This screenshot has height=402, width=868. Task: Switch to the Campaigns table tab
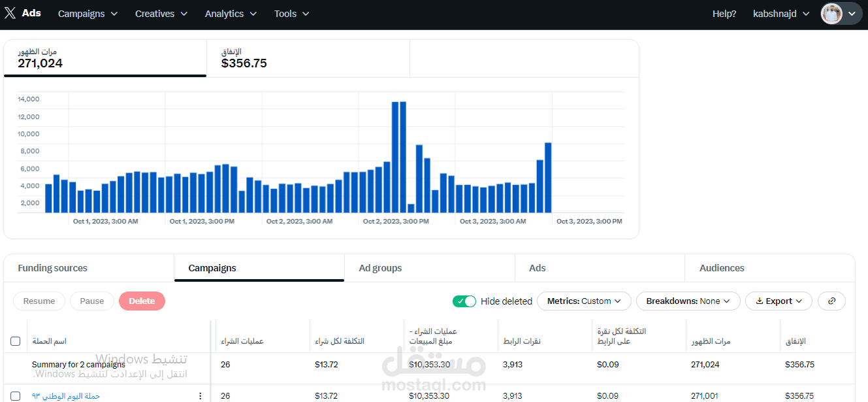coord(259,268)
